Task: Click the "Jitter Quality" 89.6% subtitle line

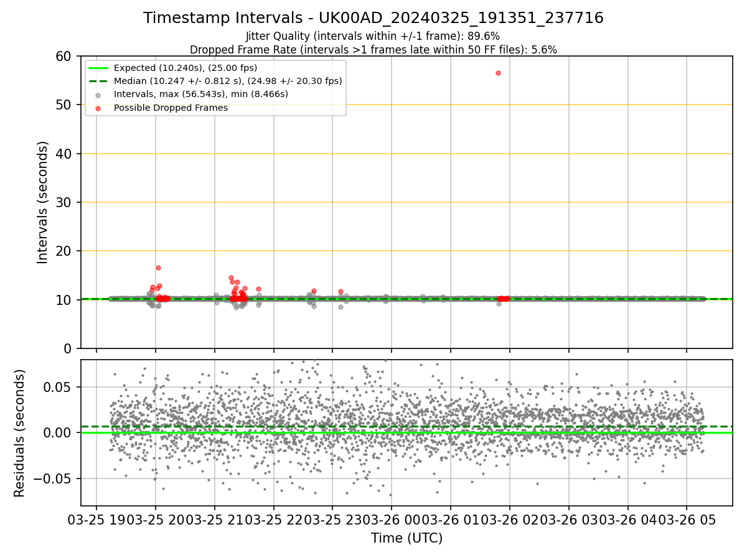Action: pos(373,37)
